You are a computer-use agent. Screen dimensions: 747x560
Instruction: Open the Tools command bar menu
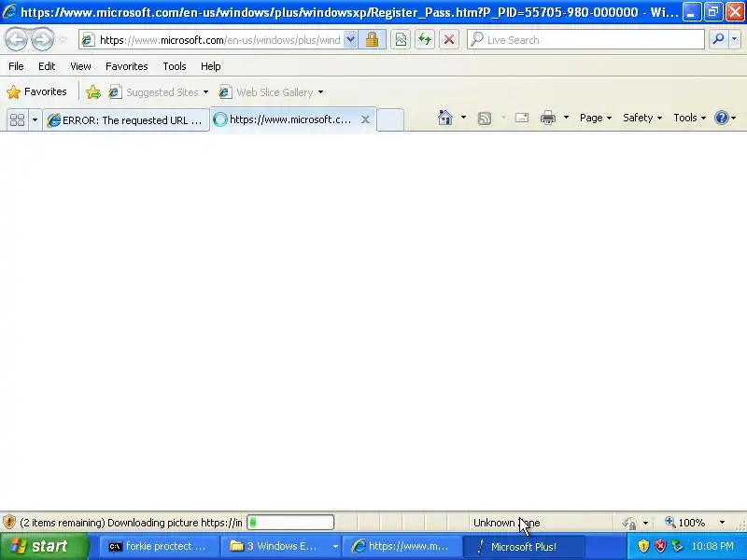pos(689,118)
